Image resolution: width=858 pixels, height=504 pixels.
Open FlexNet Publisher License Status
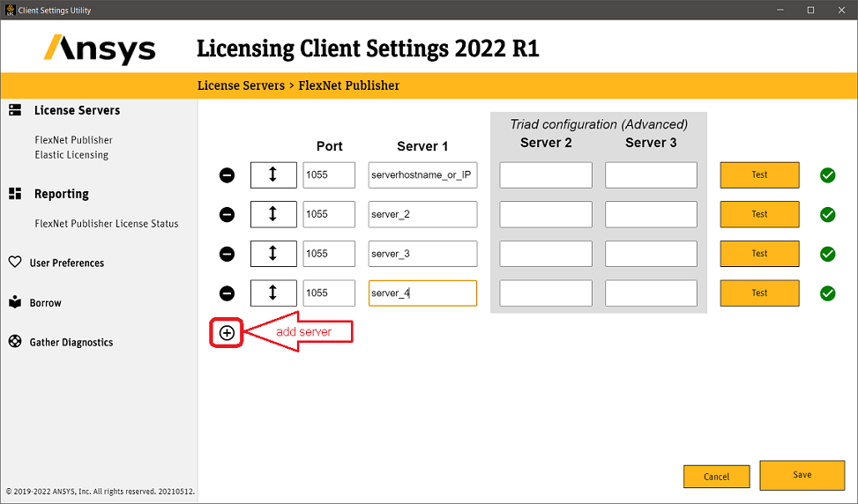106,224
